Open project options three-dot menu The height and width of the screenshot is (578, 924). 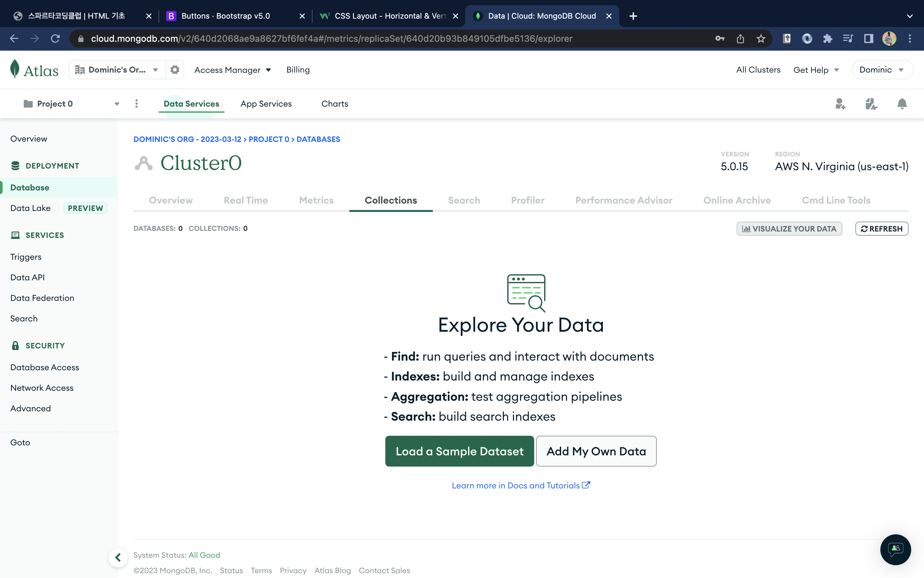pyautogui.click(x=136, y=104)
